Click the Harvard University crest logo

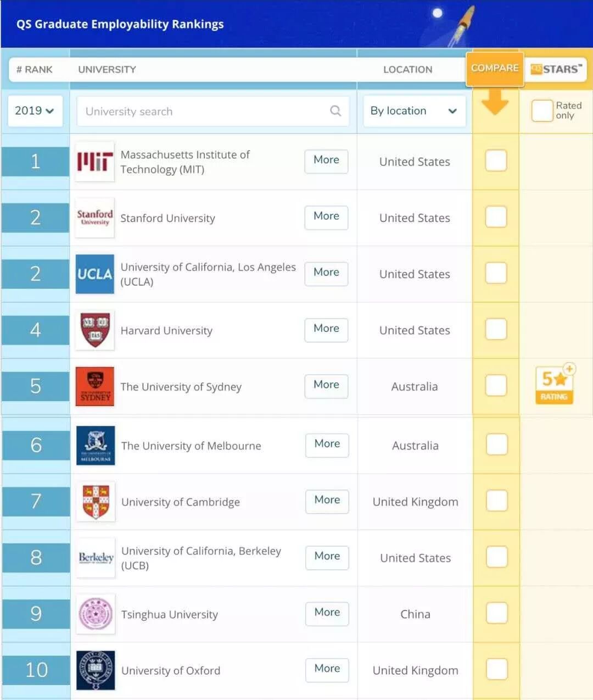coord(95,330)
